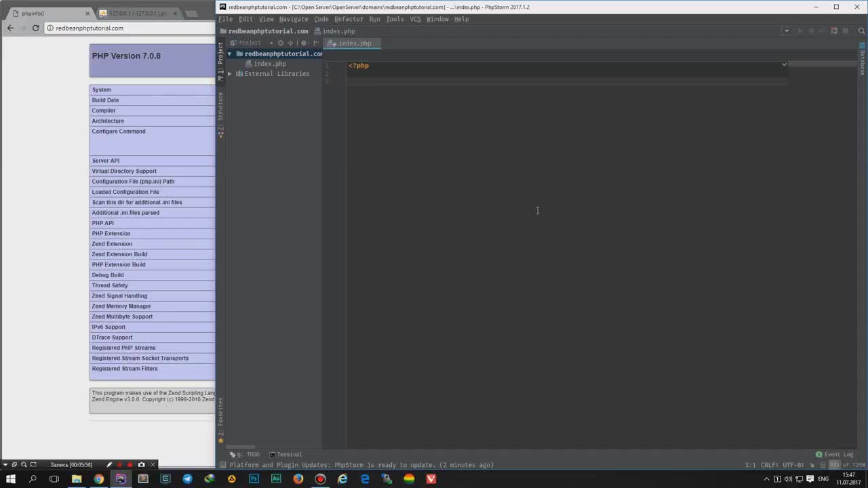Go back in Chrome browser

[10, 28]
